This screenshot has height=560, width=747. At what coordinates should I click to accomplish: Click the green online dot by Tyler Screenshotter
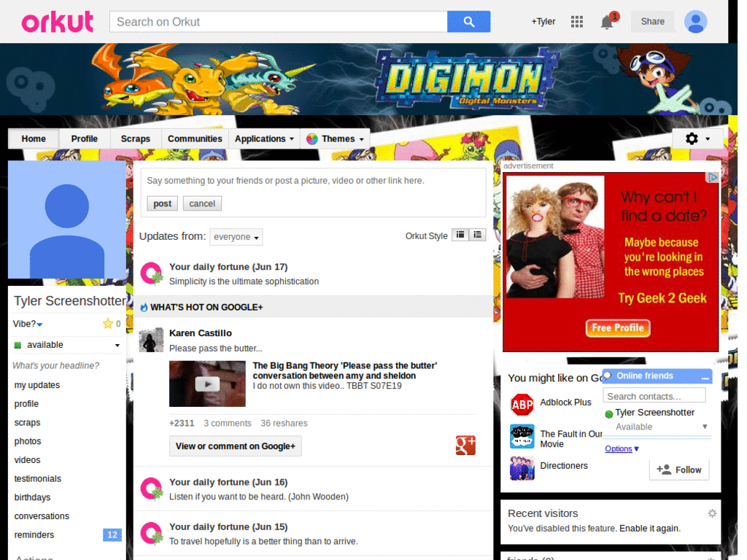tap(608, 414)
